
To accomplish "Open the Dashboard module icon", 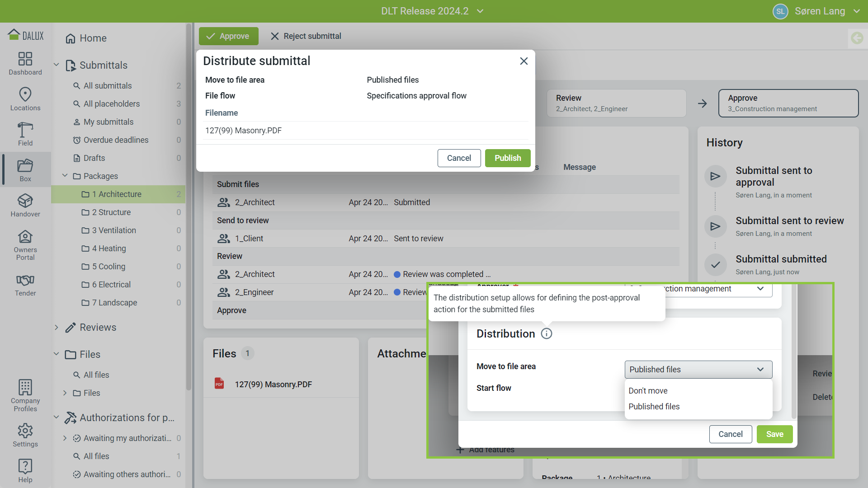I will (x=25, y=63).
